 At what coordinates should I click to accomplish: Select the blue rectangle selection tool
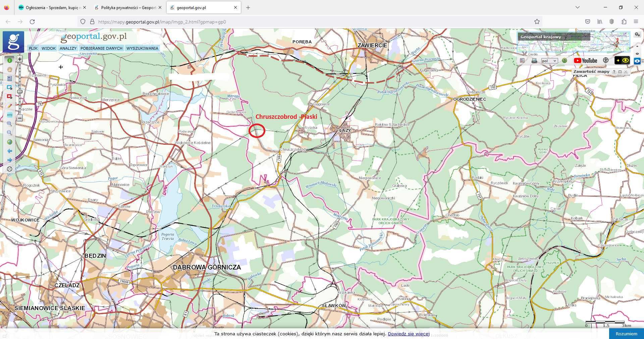tap(9, 88)
